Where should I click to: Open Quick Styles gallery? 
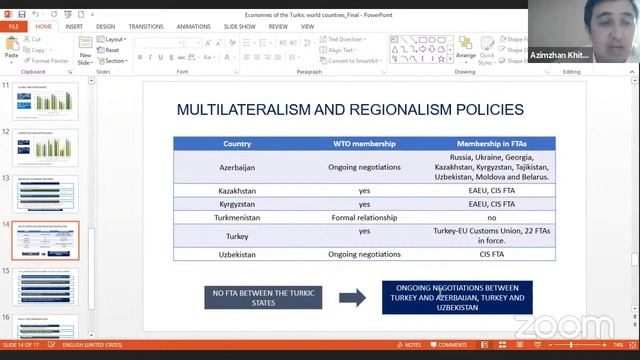click(487, 51)
